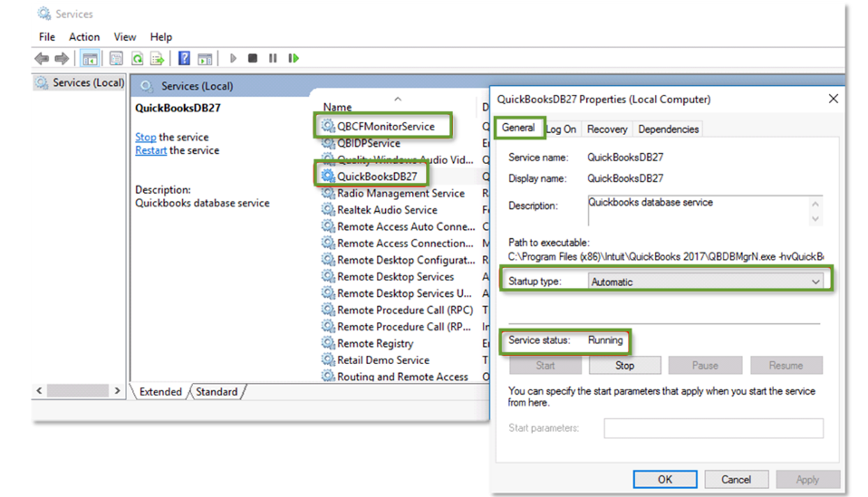868x497 pixels.
Task: Click the Remote Registry gear icon
Action: (328, 343)
